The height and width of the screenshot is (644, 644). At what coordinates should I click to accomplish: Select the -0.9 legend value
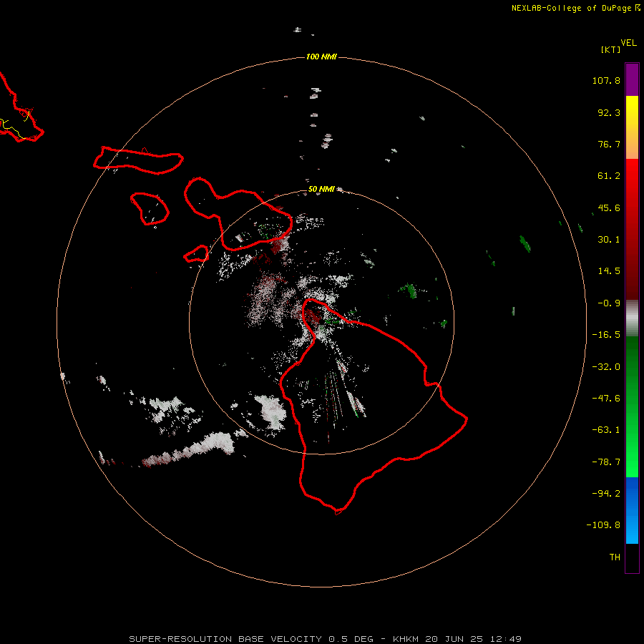tap(609, 303)
